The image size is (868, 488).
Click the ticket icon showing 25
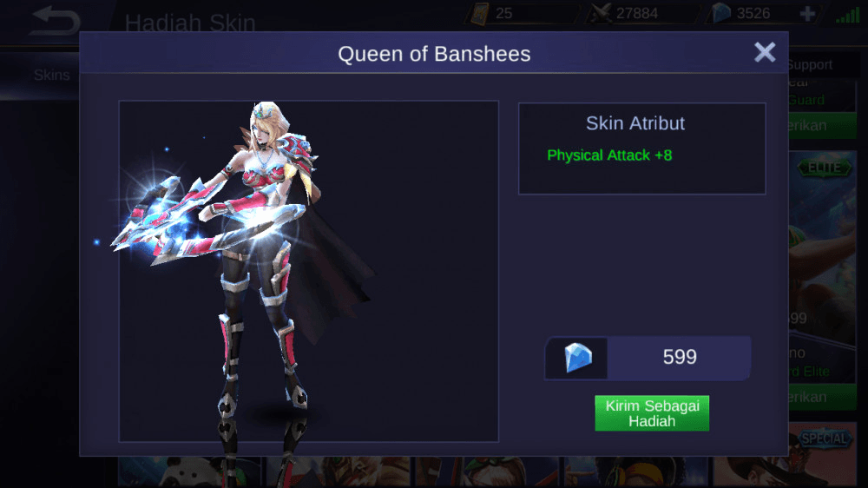pyautogui.click(x=480, y=13)
